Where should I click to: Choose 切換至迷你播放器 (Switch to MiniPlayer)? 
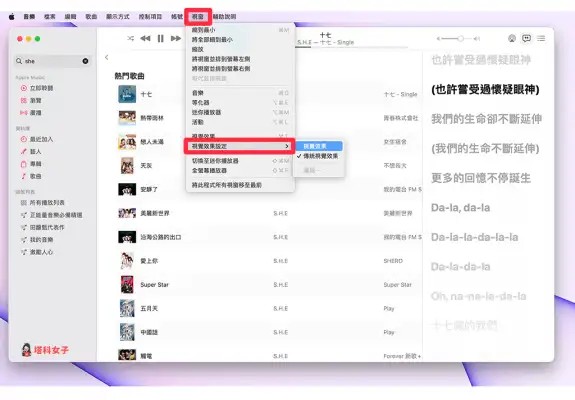pyautogui.click(x=240, y=161)
